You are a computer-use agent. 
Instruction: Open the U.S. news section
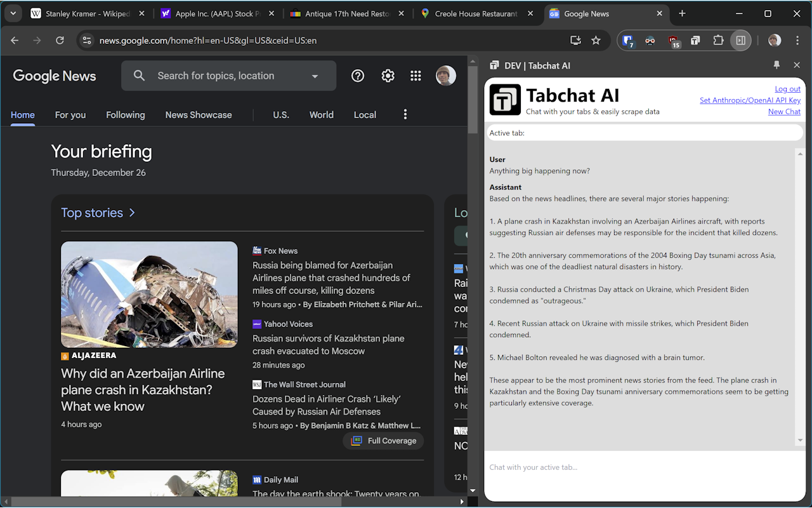click(x=281, y=115)
